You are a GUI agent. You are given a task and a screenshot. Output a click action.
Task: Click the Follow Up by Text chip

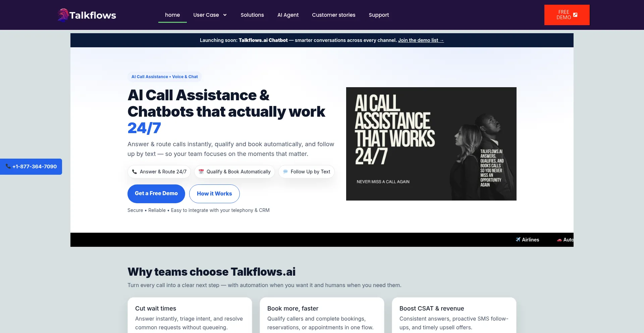[x=307, y=172]
